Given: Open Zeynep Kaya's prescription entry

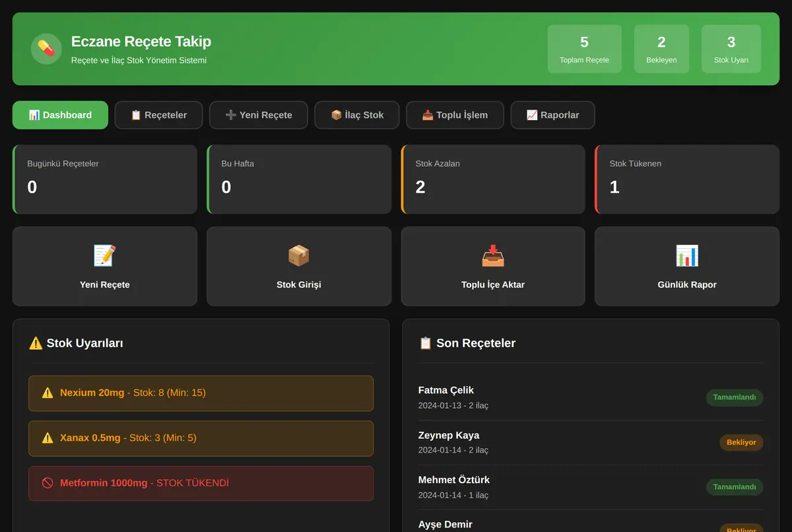Looking at the screenshot, I should tap(591, 443).
